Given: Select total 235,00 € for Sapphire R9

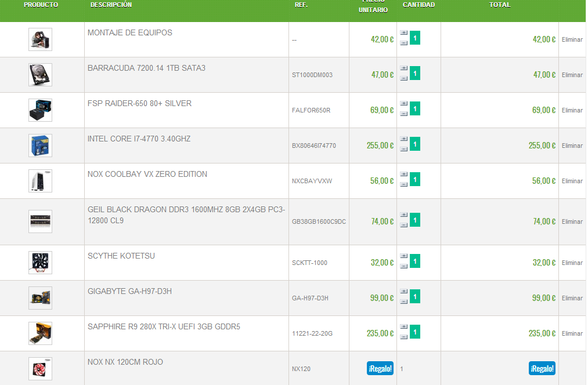Looking at the screenshot, I should coord(542,333).
